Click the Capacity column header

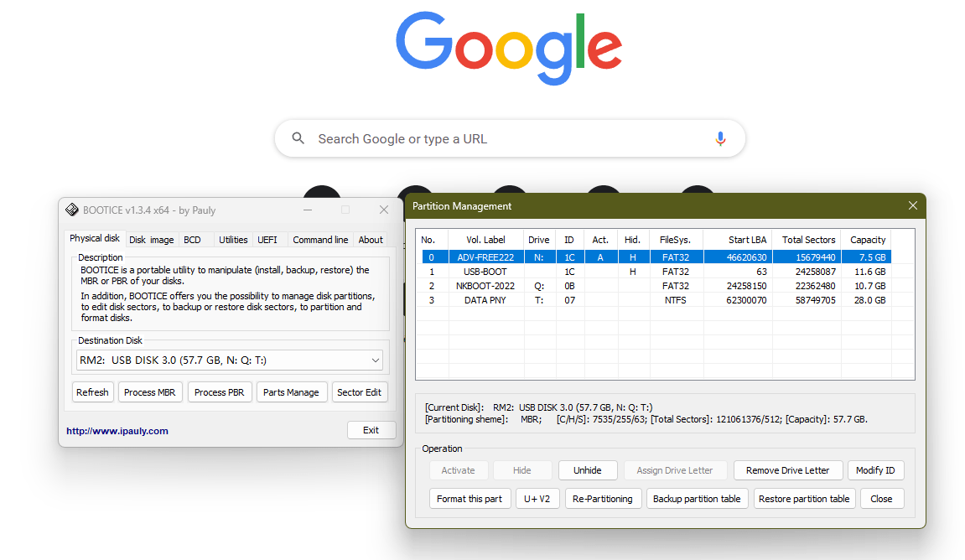(x=867, y=240)
